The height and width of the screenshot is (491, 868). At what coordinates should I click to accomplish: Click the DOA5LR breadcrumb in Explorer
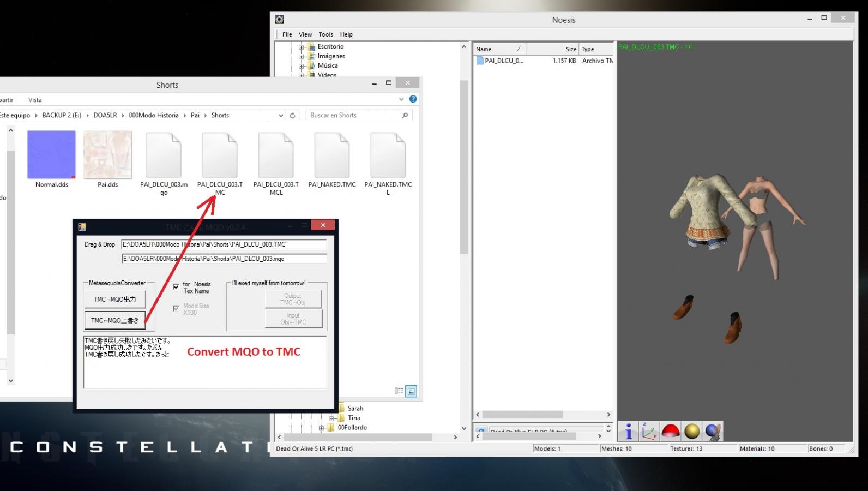coord(105,116)
